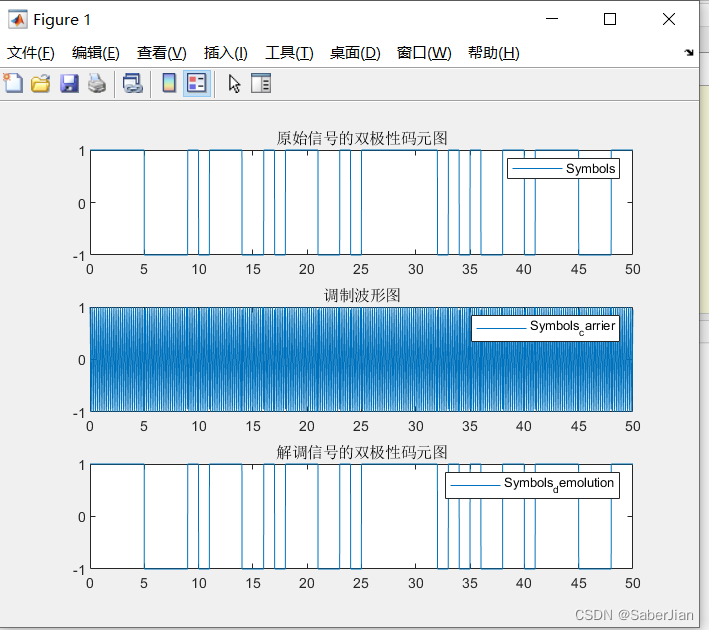Click the title 调制波形图
The width and height of the screenshot is (709, 630).
pyautogui.click(x=362, y=295)
